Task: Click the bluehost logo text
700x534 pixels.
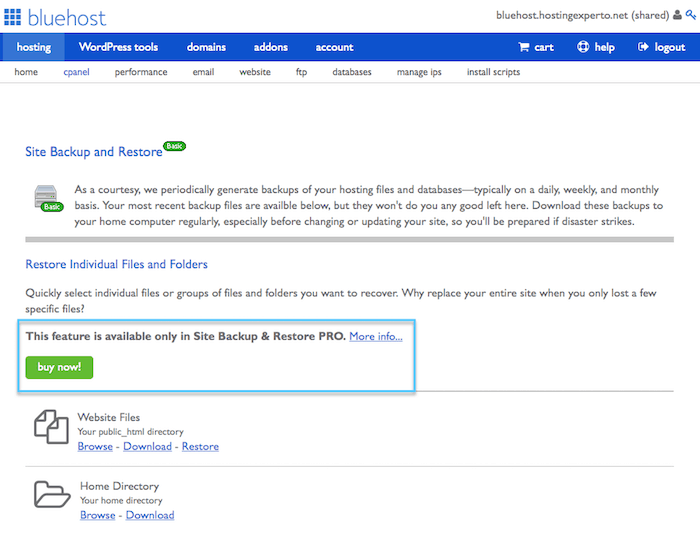Action: [x=67, y=18]
